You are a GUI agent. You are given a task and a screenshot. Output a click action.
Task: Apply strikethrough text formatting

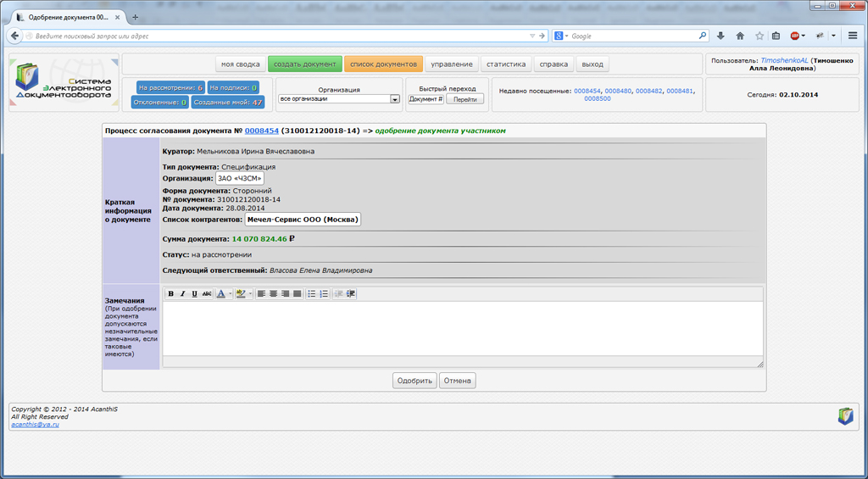pyautogui.click(x=207, y=294)
